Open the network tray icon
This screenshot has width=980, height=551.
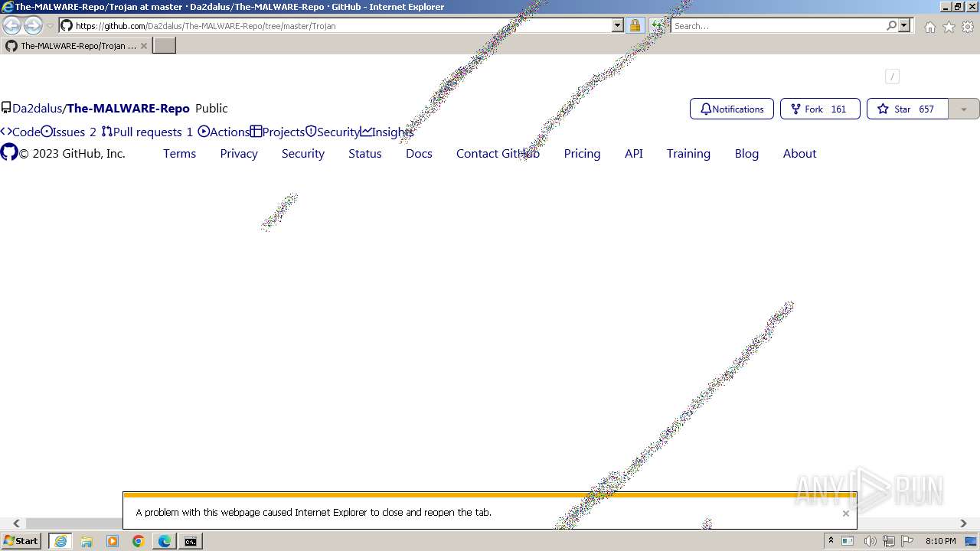pyautogui.click(x=888, y=541)
